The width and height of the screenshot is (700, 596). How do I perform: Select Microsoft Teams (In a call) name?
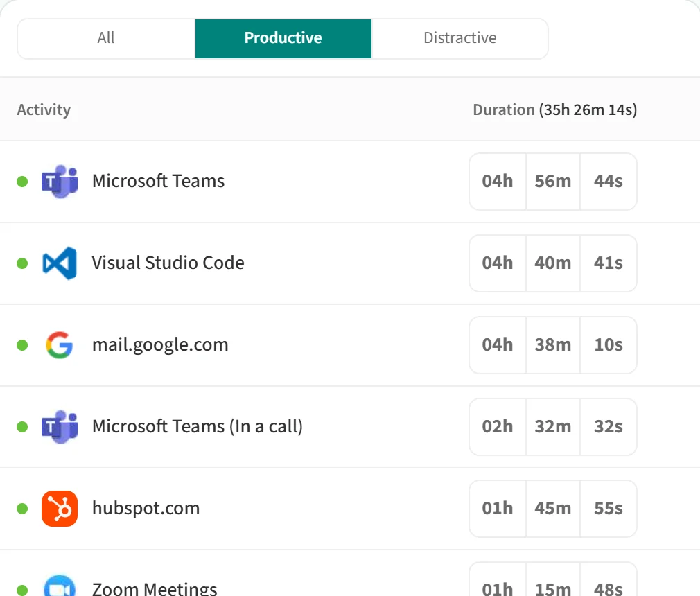[198, 426]
